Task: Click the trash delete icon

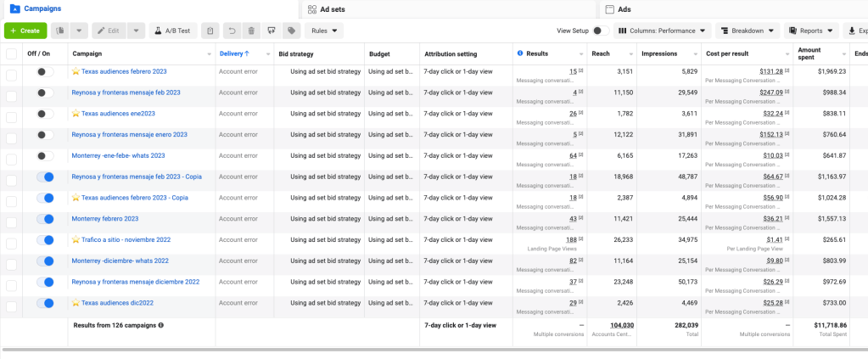Action: [x=251, y=31]
